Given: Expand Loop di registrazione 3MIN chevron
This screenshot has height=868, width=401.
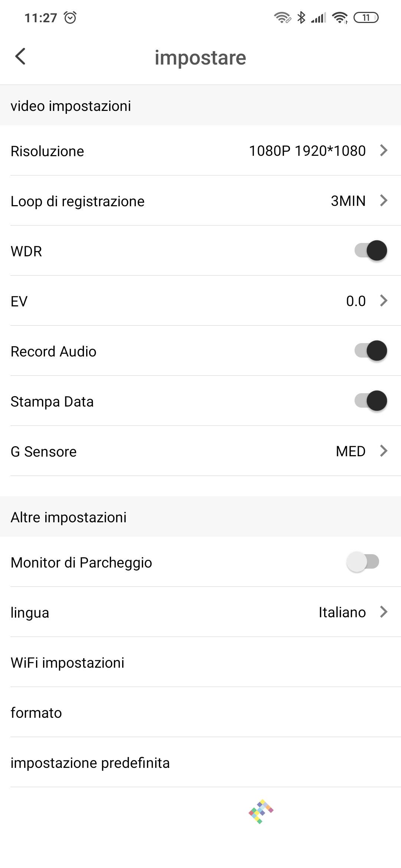Looking at the screenshot, I should tap(384, 201).
